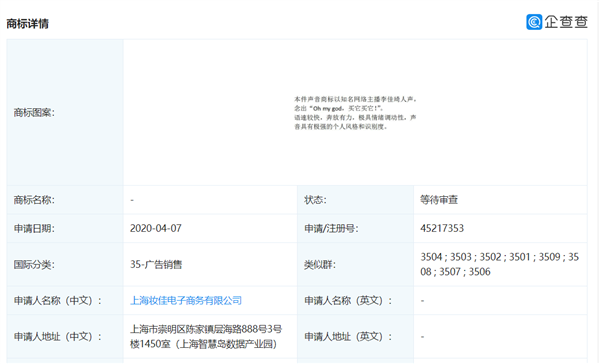Select similar group codes starting 3504
The image size is (600, 364).
[499, 264]
